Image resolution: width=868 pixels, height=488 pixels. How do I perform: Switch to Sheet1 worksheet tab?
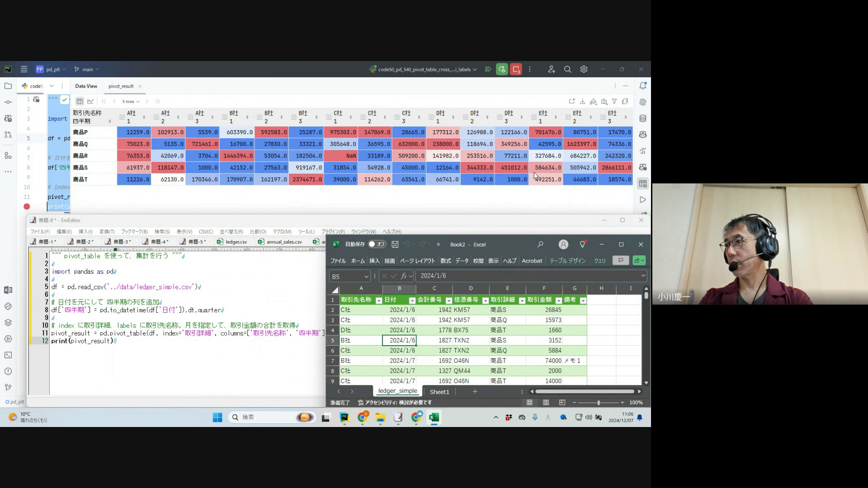439,392
